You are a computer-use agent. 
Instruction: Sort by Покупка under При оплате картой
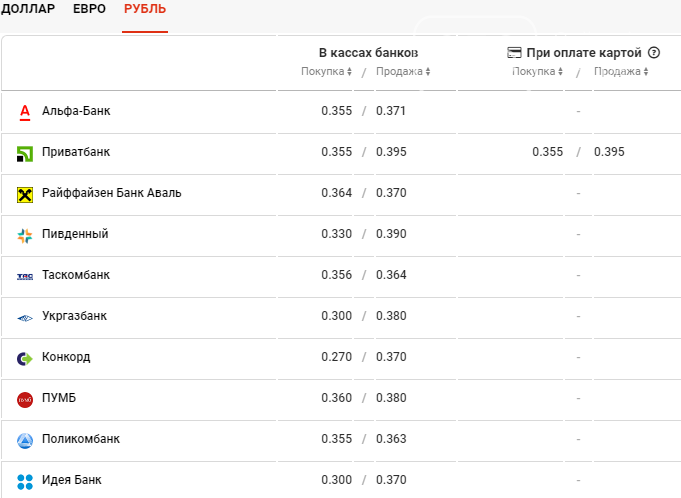(x=538, y=72)
